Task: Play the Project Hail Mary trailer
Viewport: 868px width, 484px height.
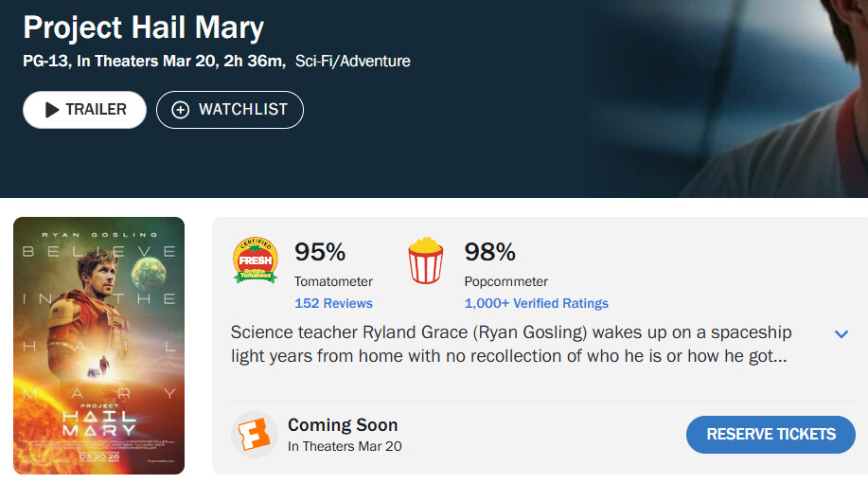Action: click(84, 110)
